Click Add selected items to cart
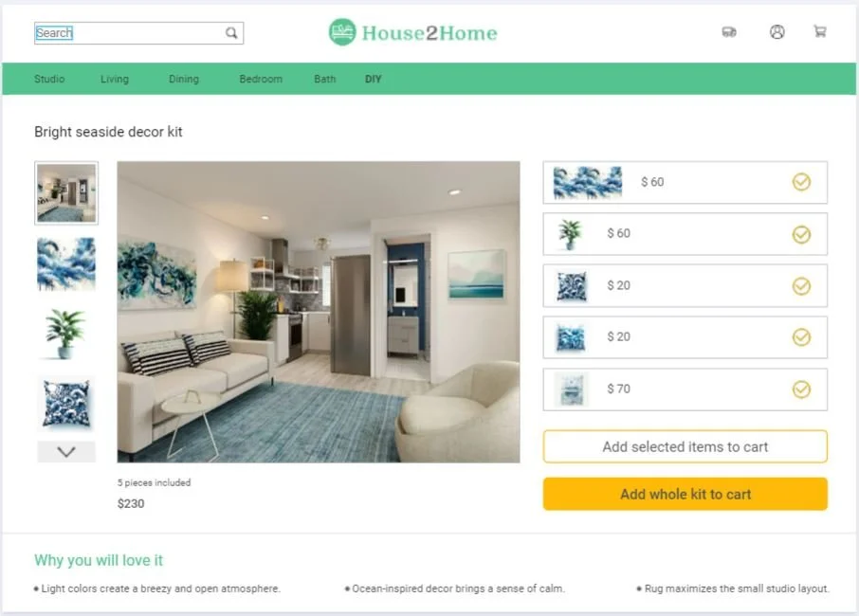859x616 pixels. tap(685, 446)
